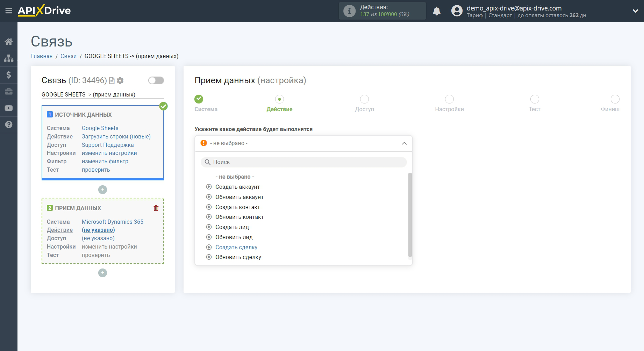The height and width of the screenshot is (351, 644).
Task: Select Создать лид action
Action: (232, 227)
